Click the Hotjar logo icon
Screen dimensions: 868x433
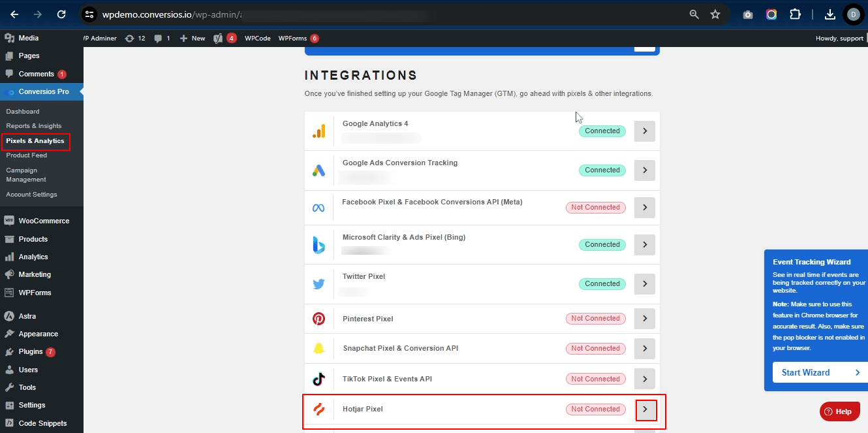[318, 409]
